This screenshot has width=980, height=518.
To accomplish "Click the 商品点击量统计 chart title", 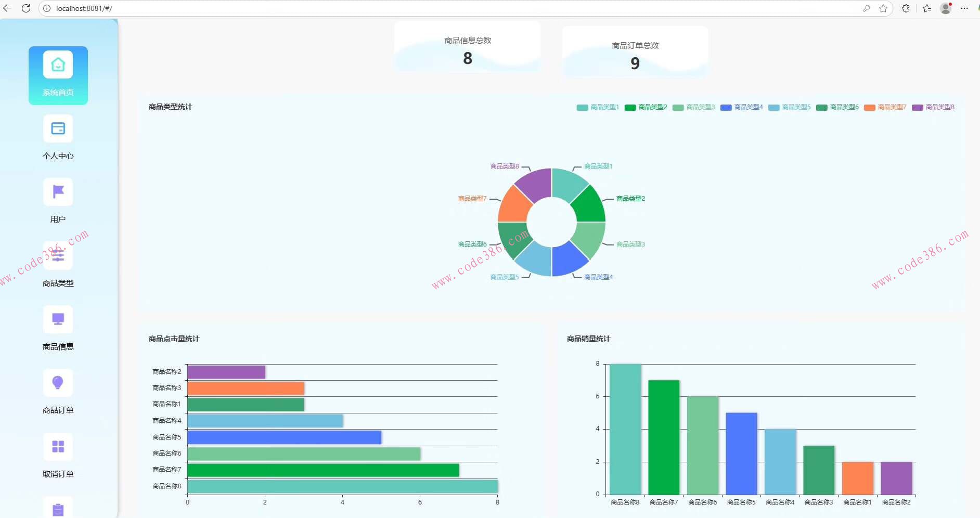I will pos(174,339).
